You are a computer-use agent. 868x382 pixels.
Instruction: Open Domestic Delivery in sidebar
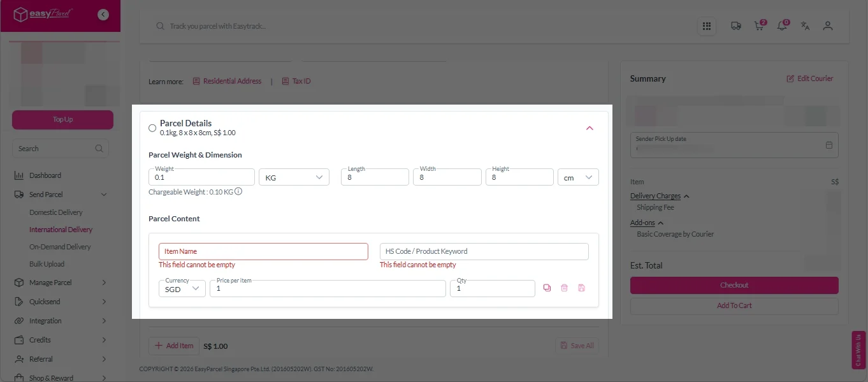pos(56,212)
